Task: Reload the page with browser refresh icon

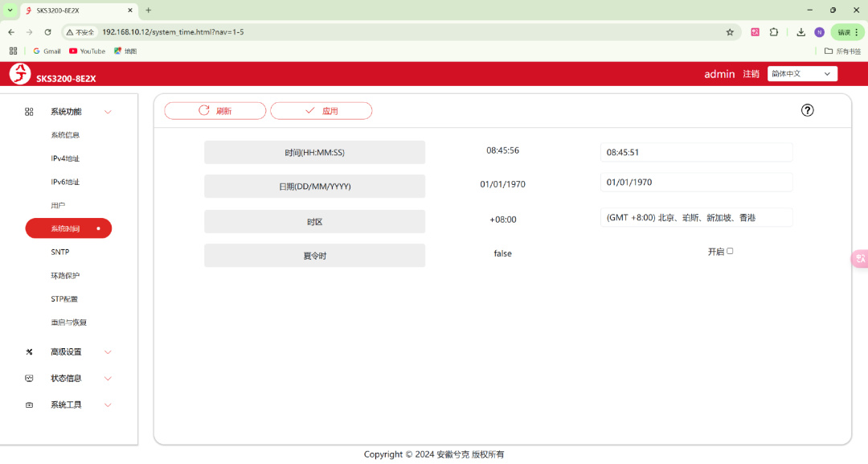Action: 47,32
